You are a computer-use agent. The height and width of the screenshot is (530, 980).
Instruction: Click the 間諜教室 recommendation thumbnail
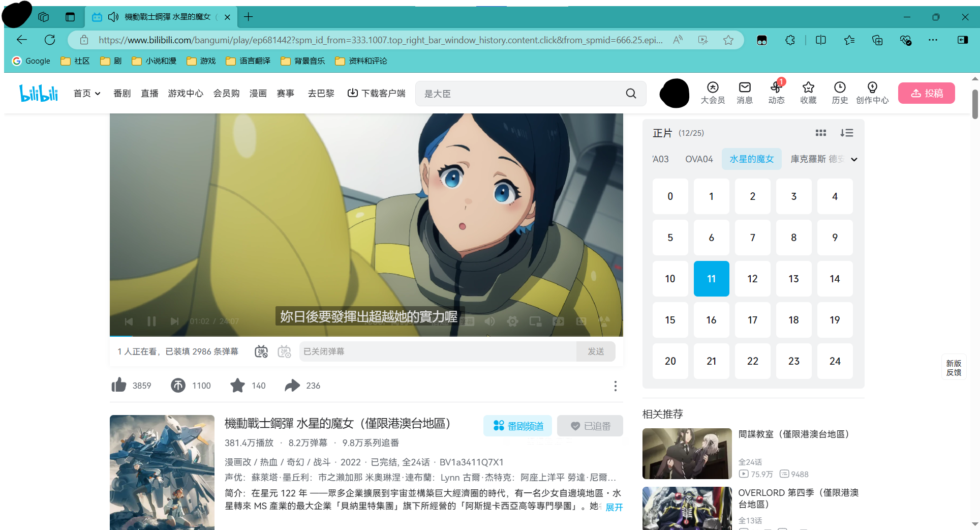(x=687, y=453)
